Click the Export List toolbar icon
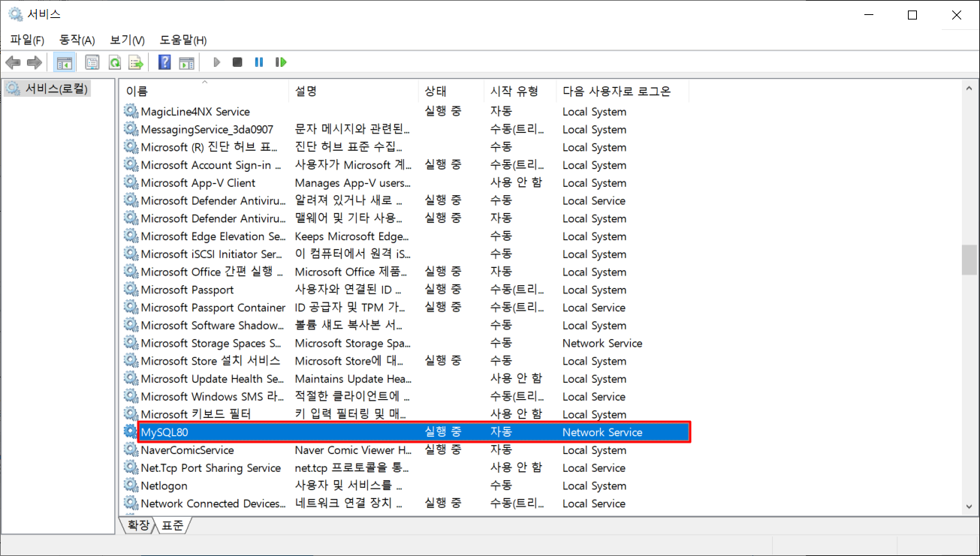 click(x=136, y=62)
